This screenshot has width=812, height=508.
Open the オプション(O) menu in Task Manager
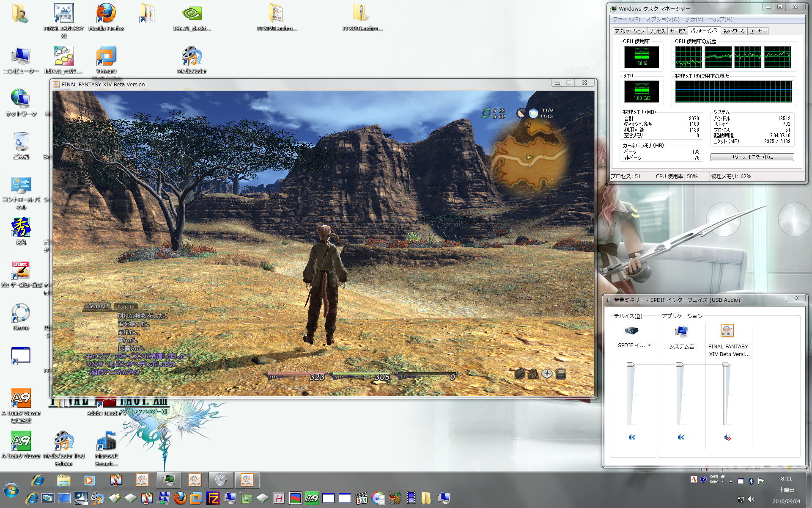coord(662,19)
